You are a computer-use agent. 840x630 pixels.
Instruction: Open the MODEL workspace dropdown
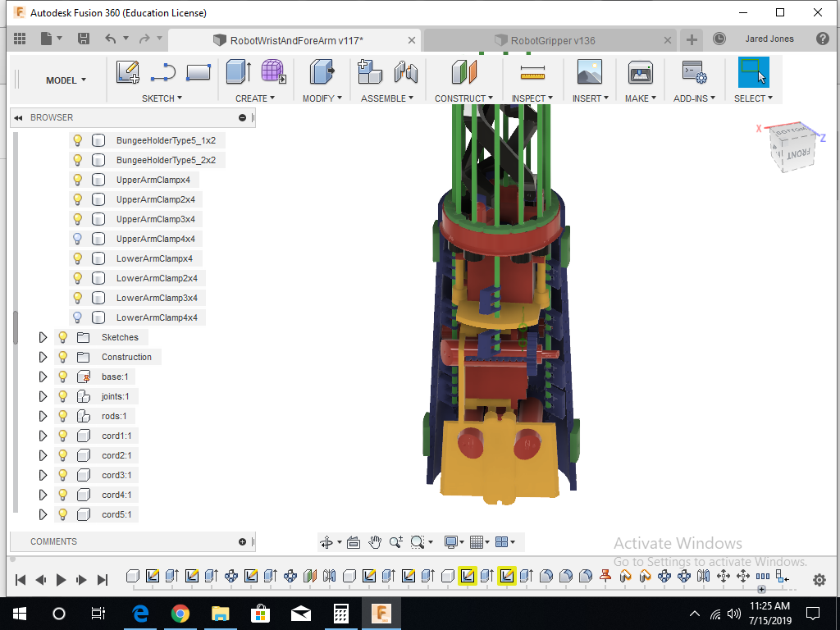pos(66,80)
